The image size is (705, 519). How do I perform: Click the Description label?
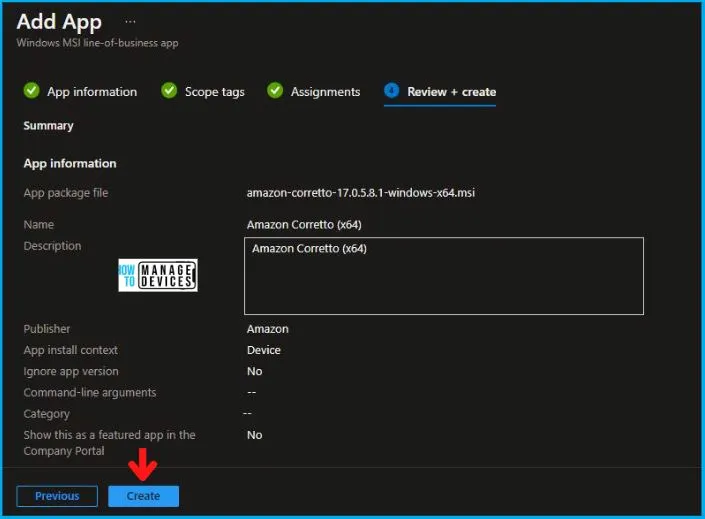[52, 246]
